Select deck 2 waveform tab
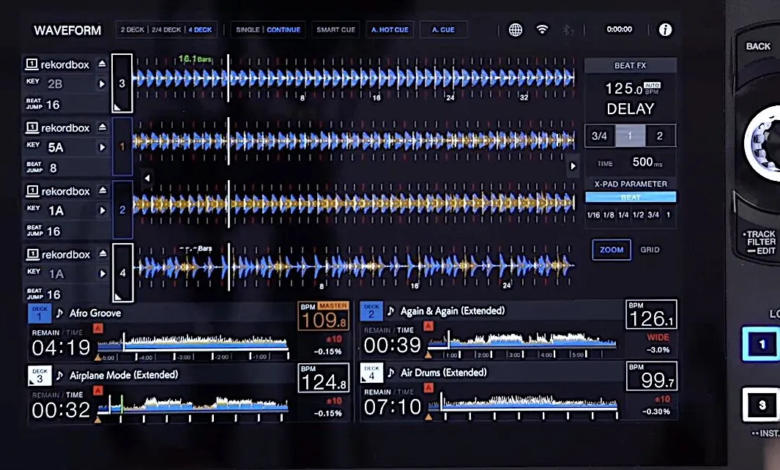This screenshot has width=780, height=470. [x=122, y=209]
